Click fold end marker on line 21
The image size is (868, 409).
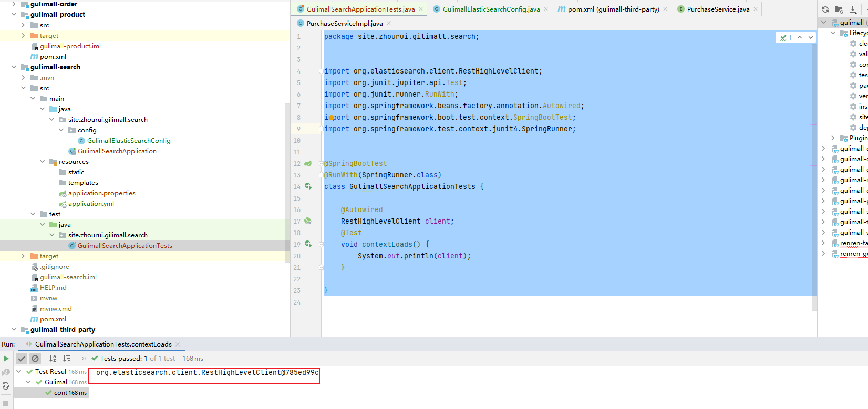tap(321, 267)
